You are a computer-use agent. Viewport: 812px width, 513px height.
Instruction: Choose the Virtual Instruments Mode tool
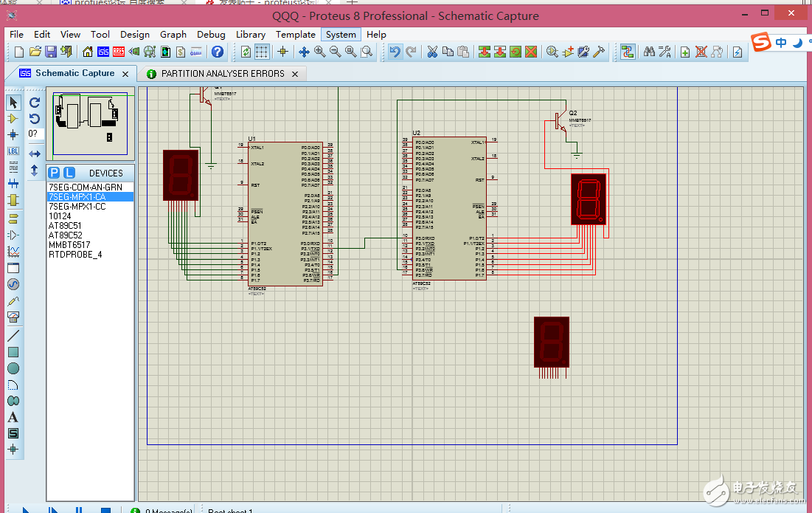pos(13,317)
